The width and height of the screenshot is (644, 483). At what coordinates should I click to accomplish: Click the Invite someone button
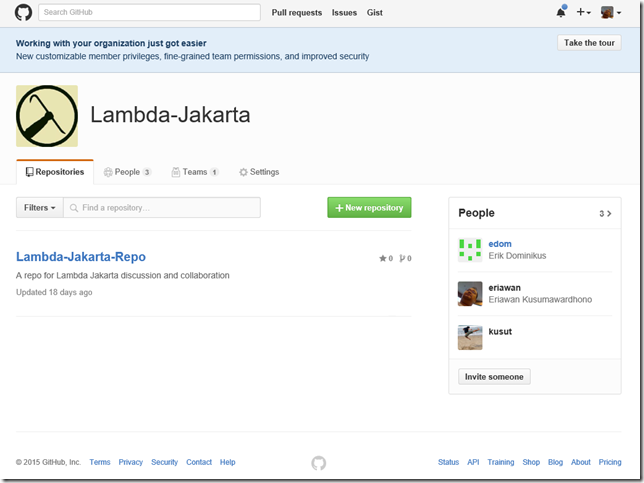494,377
